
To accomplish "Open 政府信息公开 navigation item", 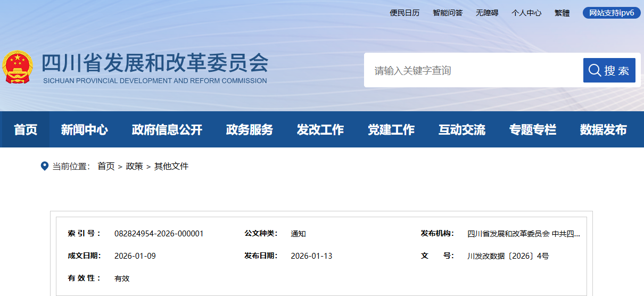I will [x=167, y=129].
